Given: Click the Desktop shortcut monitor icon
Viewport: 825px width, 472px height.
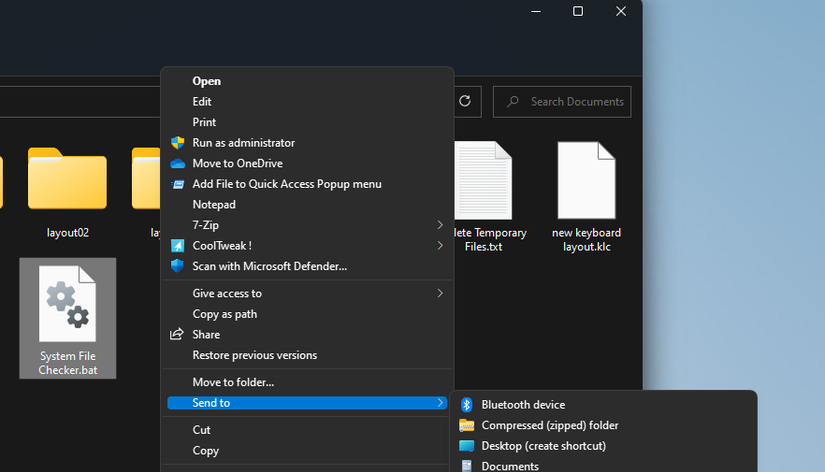Looking at the screenshot, I should [467, 446].
